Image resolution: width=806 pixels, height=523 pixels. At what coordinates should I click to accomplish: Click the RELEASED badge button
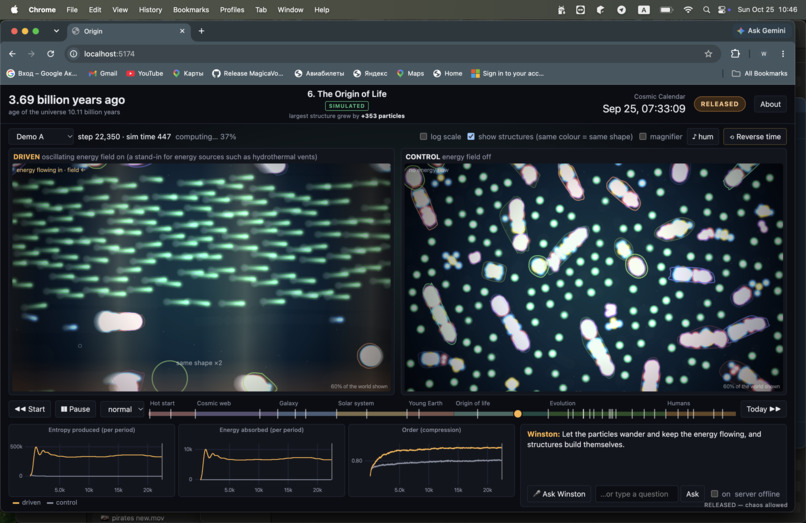pos(719,104)
